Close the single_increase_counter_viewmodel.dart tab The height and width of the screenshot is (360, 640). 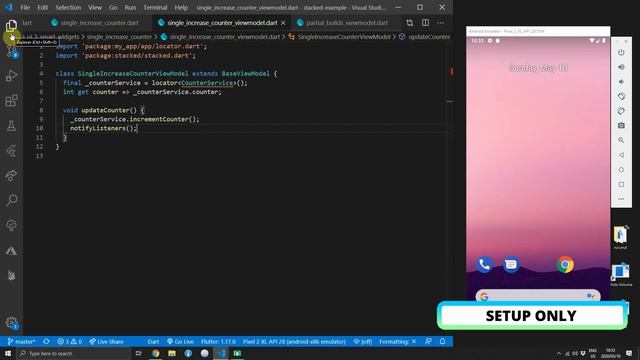(x=283, y=23)
